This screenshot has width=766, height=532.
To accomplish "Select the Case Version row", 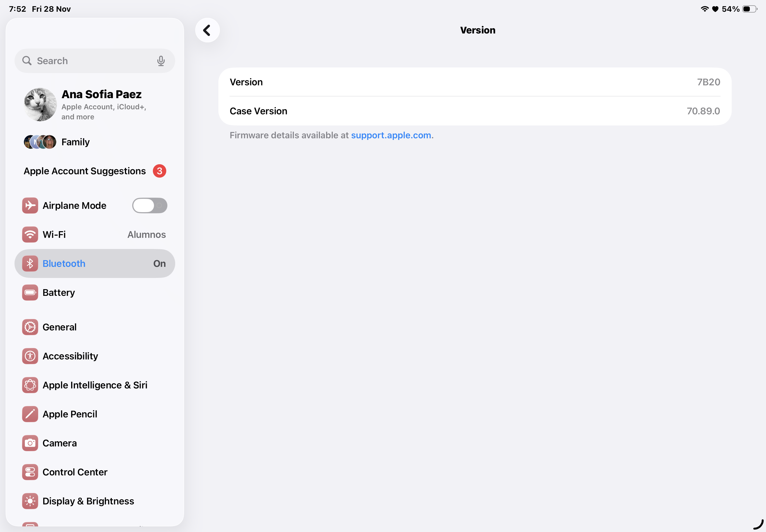I will pos(474,111).
